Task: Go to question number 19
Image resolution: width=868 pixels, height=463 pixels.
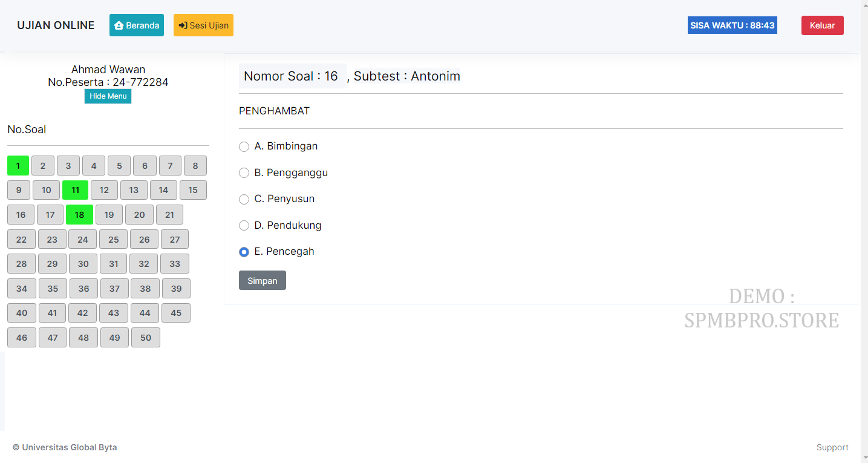Action: click(x=109, y=215)
